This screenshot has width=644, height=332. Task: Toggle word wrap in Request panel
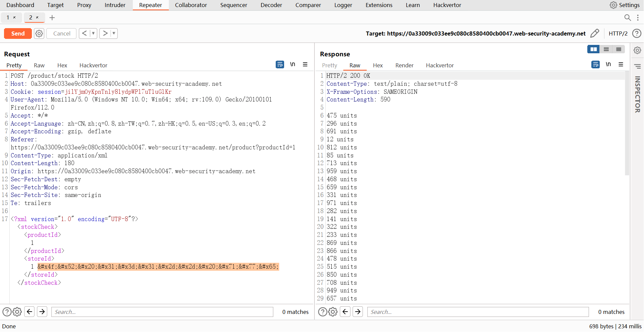(280, 64)
